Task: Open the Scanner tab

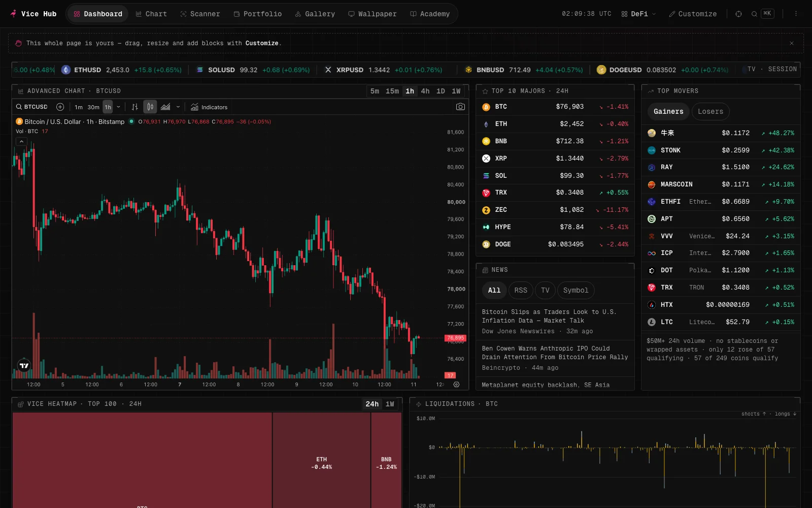Action: click(x=200, y=14)
